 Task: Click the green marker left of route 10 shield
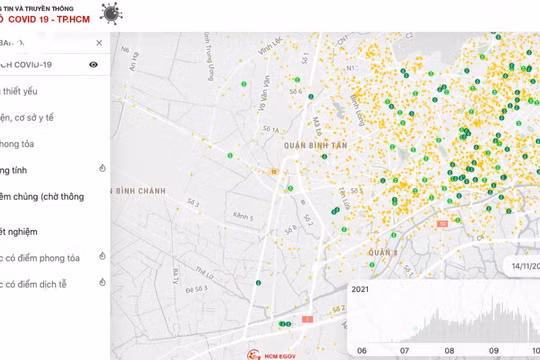point(230,156)
